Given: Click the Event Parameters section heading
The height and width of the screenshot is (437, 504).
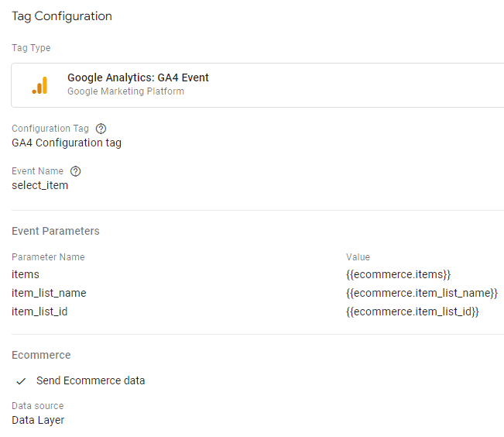Looking at the screenshot, I should point(56,231).
